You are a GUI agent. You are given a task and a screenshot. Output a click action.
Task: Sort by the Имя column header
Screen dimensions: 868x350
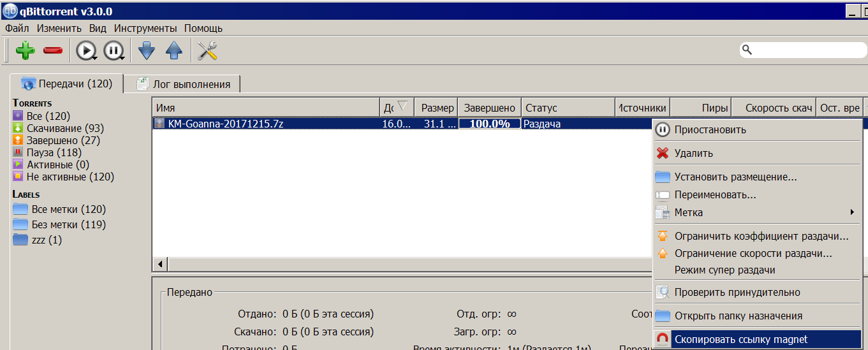tap(266, 108)
